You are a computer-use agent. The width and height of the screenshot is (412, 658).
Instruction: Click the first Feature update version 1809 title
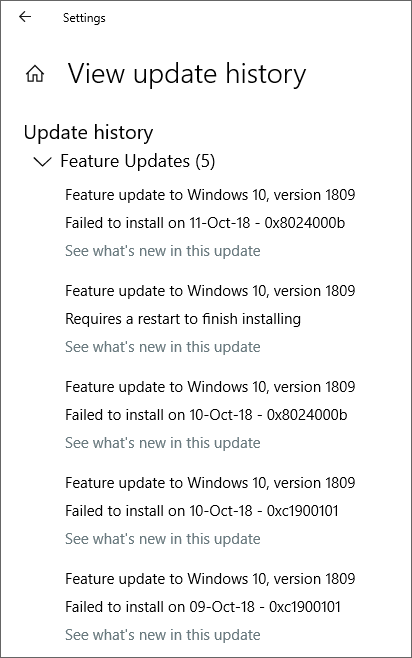point(210,195)
